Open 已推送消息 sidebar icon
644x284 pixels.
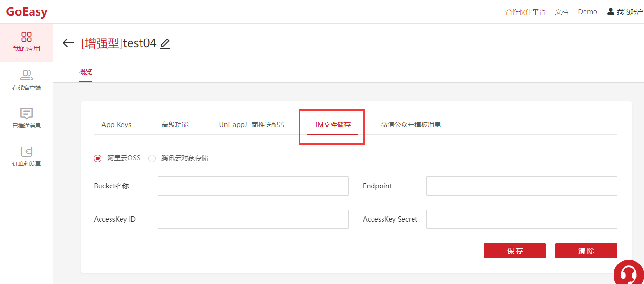[27, 114]
